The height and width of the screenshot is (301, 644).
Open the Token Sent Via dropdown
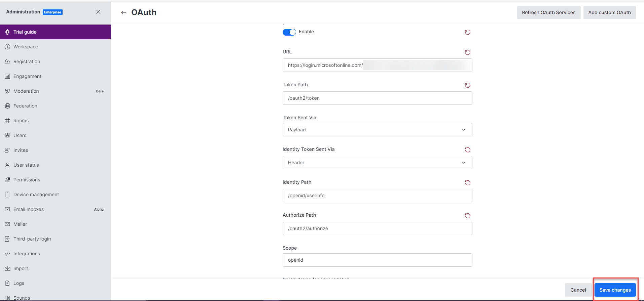[x=377, y=130]
